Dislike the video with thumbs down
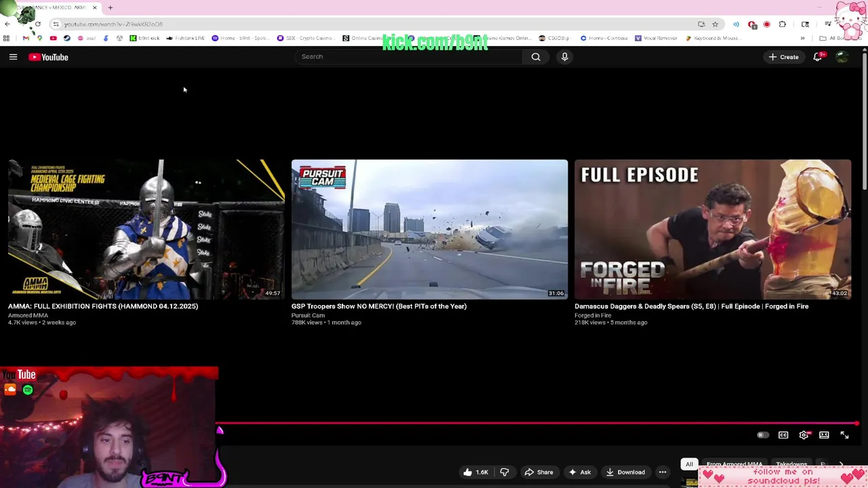Image resolution: width=868 pixels, height=488 pixels. tap(505, 472)
